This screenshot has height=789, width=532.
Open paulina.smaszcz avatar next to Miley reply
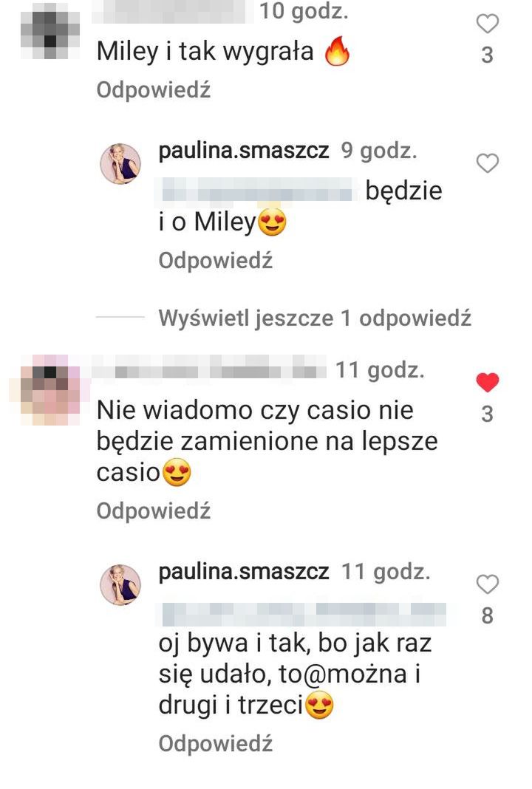click(x=120, y=163)
